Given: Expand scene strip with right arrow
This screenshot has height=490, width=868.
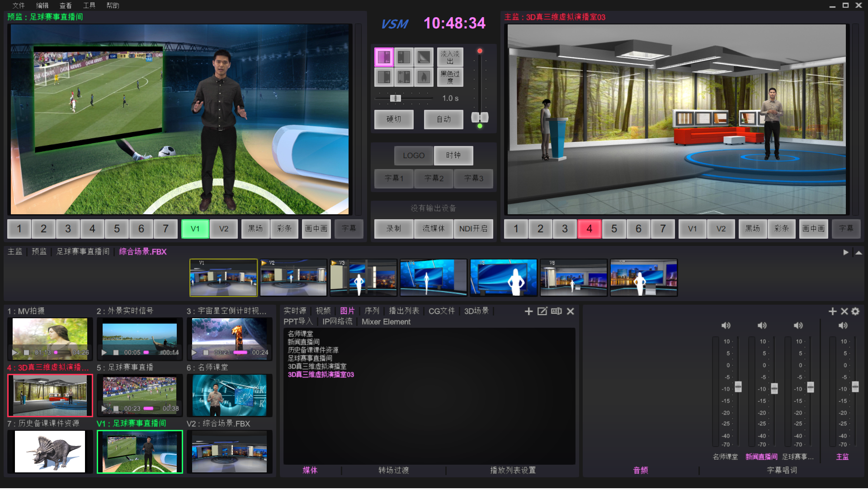Looking at the screenshot, I should 846,253.
